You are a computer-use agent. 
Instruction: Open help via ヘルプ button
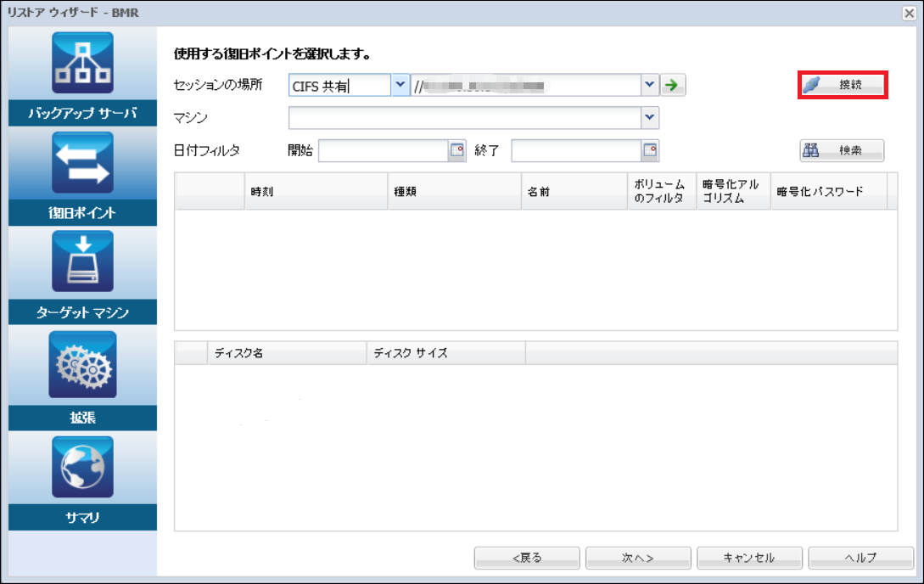(860, 558)
